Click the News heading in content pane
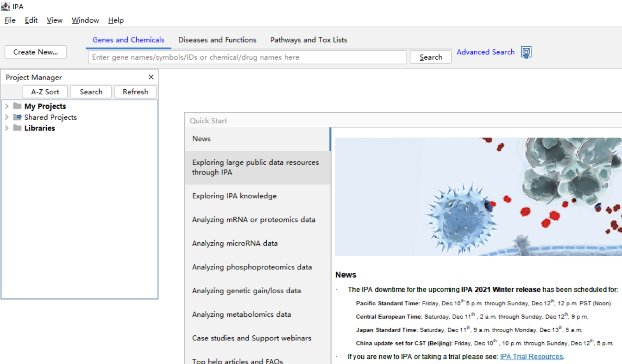 (x=346, y=275)
